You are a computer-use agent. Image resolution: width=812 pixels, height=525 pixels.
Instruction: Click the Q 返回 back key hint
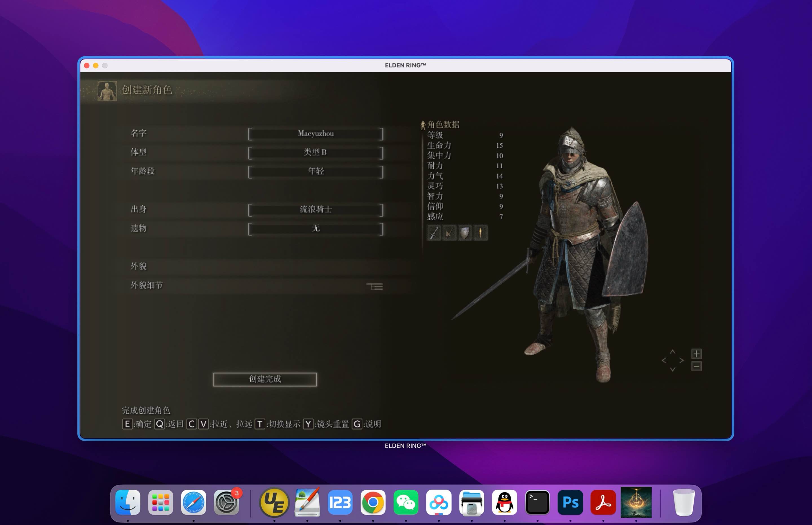[x=169, y=424]
